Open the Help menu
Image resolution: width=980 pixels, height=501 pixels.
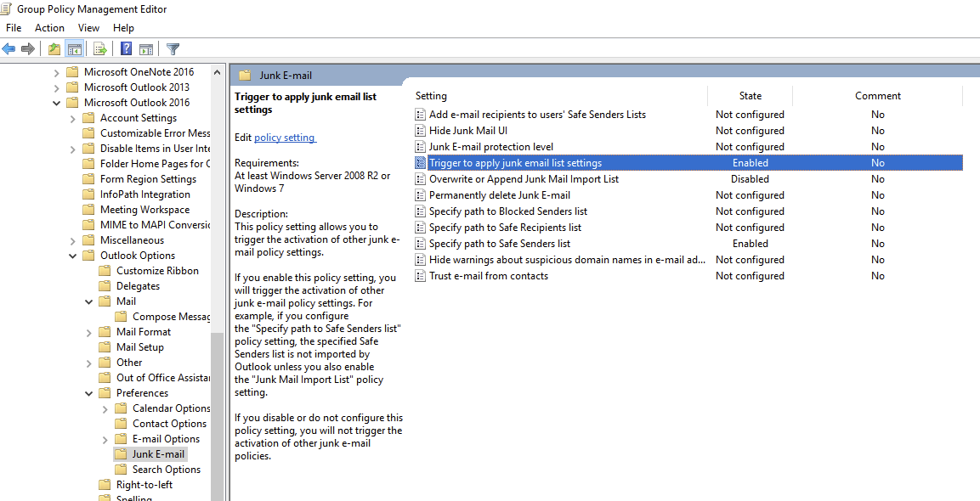point(123,27)
